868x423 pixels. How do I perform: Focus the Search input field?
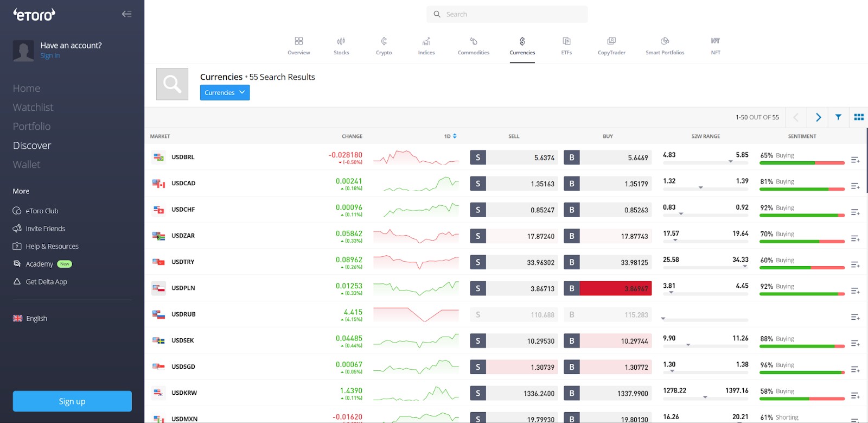(x=507, y=14)
